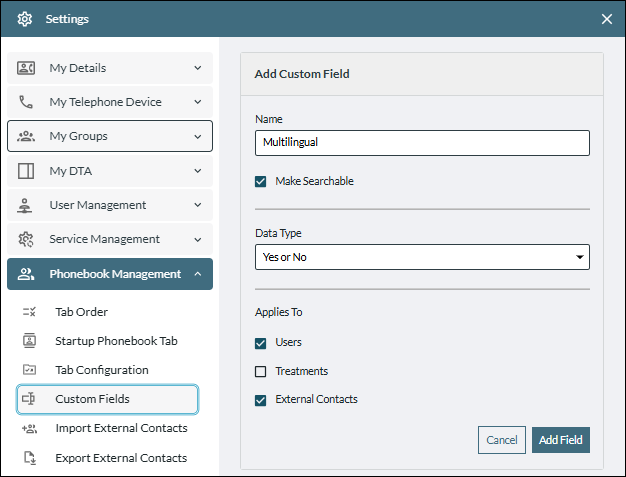Click the My Telephone Device label

[x=105, y=102]
